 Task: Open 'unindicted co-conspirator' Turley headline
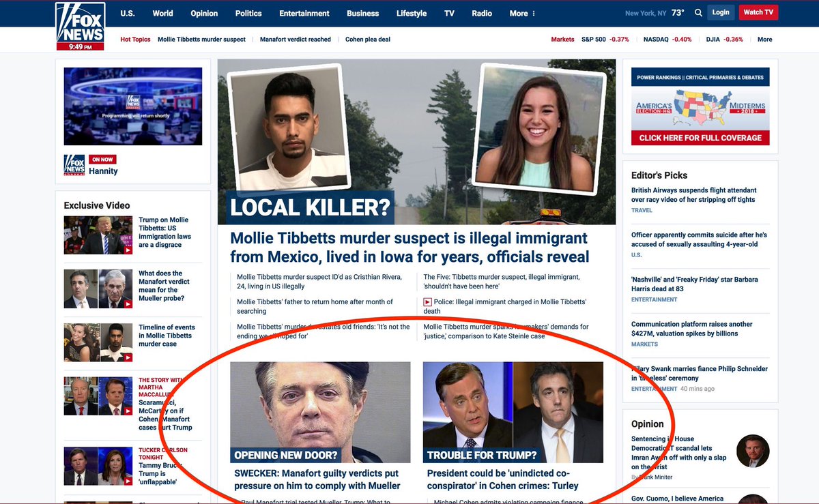coord(502,479)
